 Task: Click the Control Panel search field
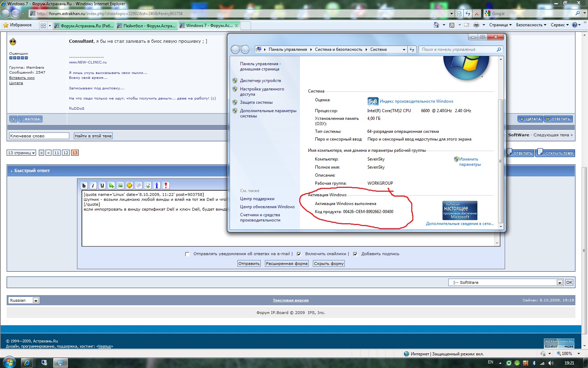(461, 49)
